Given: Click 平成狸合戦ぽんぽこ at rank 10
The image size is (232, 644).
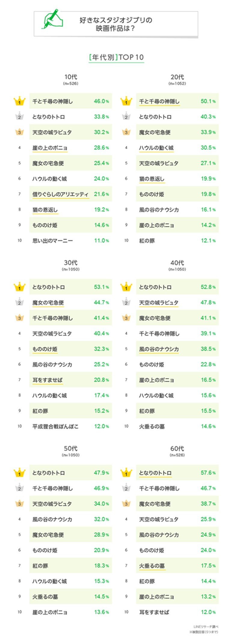Looking at the screenshot, I should coord(55,426).
